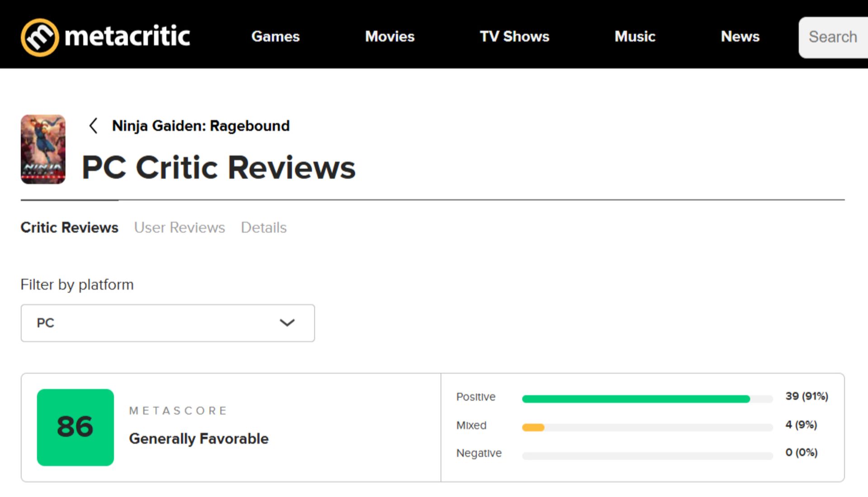Select the Critic Reviews tab
This screenshot has height=497, width=868.
click(70, 227)
